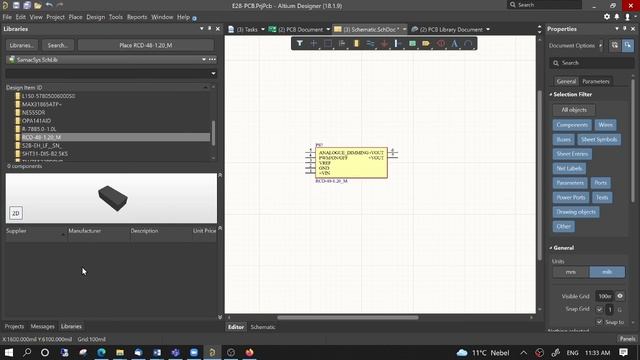Open the PCB Document tab dropdown arrow

(x=328, y=29)
